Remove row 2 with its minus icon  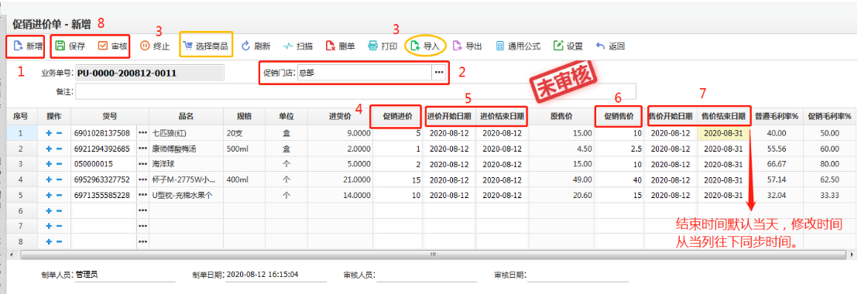(x=59, y=149)
